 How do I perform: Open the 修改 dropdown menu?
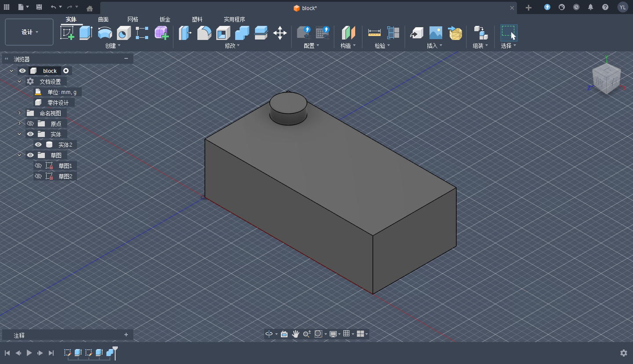[232, 46]
